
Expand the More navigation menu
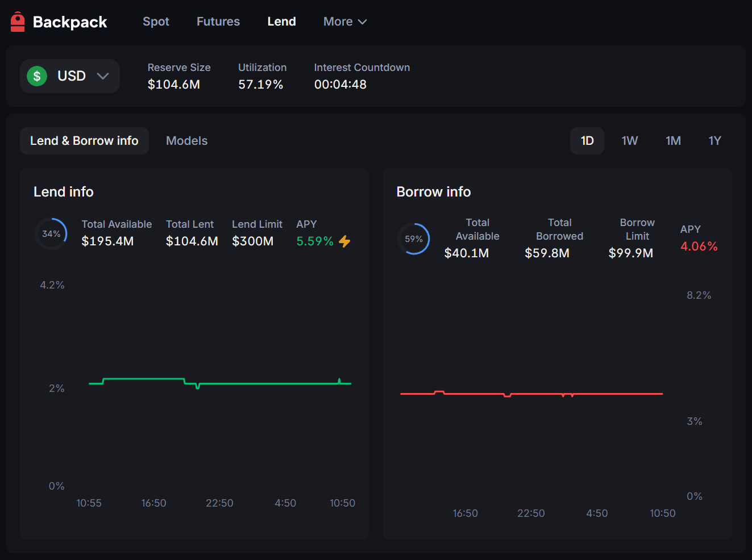tap(344, 21)
